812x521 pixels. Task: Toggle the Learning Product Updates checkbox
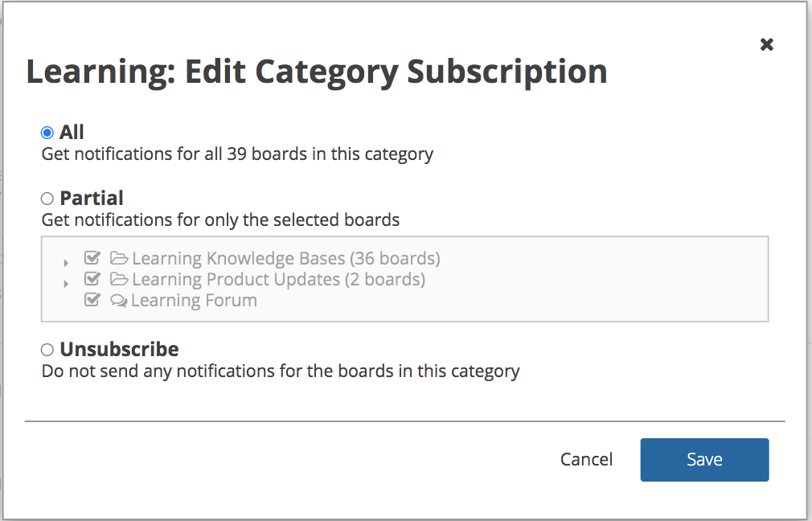pyautogui.click(x=92, y=278)
